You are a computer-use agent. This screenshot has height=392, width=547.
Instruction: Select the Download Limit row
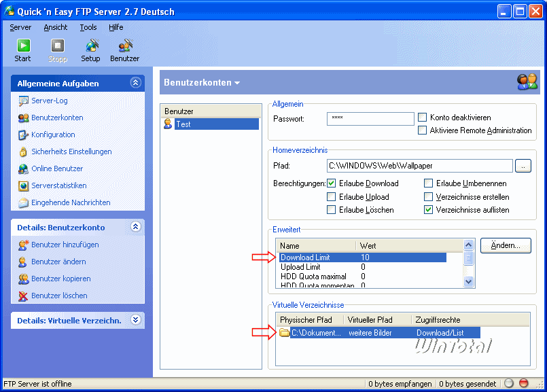point(362,257)
